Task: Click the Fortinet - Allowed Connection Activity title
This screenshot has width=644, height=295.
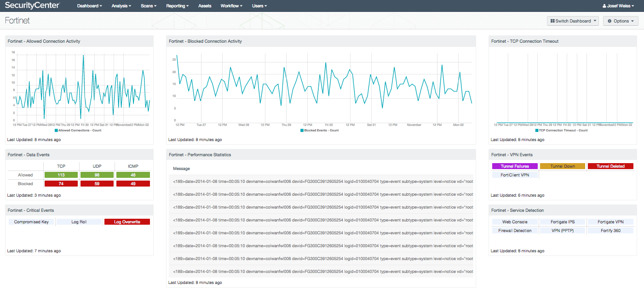Action: [44, 41]
